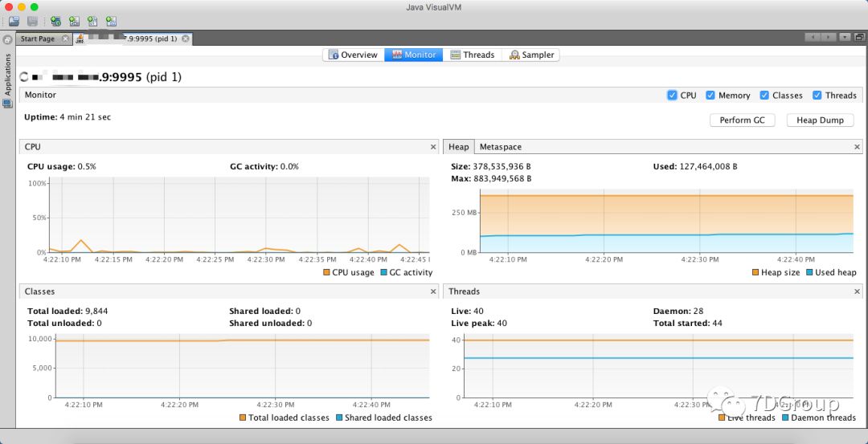The width and height of the screenshot is (868, 444).
Task: Click the Used heap legend color swatch
Action: tap(809, 272)
